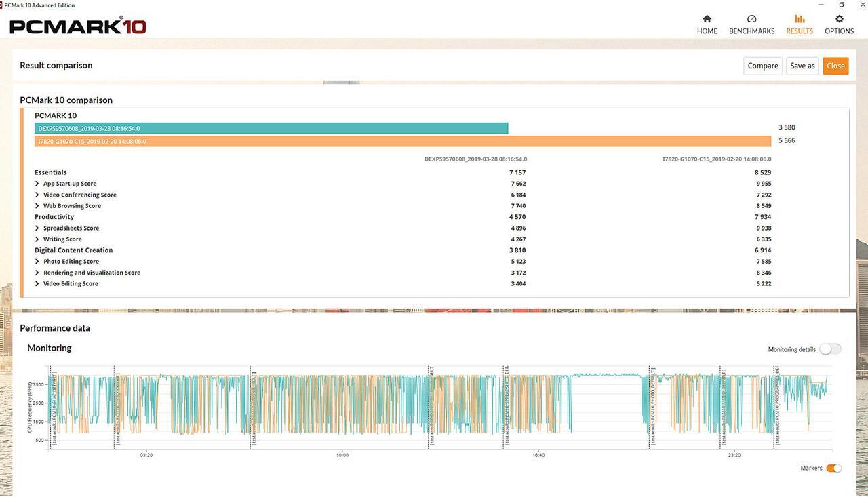Click the Save as button
Image resolution: width=868 pixels, height=497 pixels.
802,66
